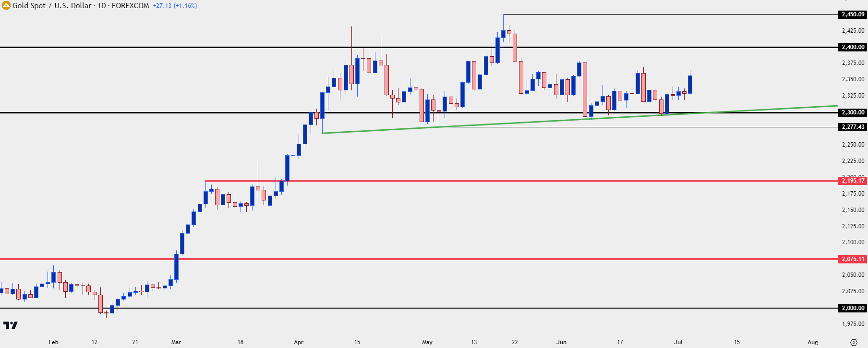Click the Aug date label
The width and height of the screenshot is (868, 348).
[x=813, y=342]
